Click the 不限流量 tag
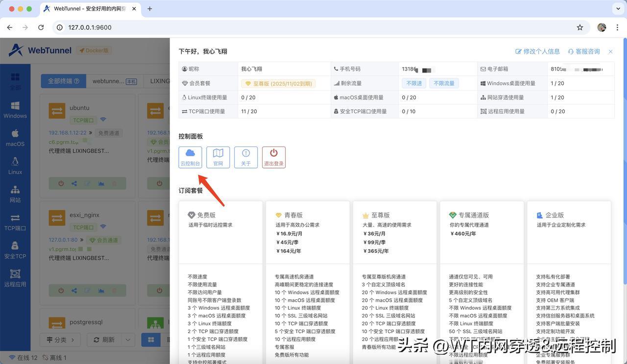Image resolution: width=627 pixels, height=364 pixels. [444, 83]
